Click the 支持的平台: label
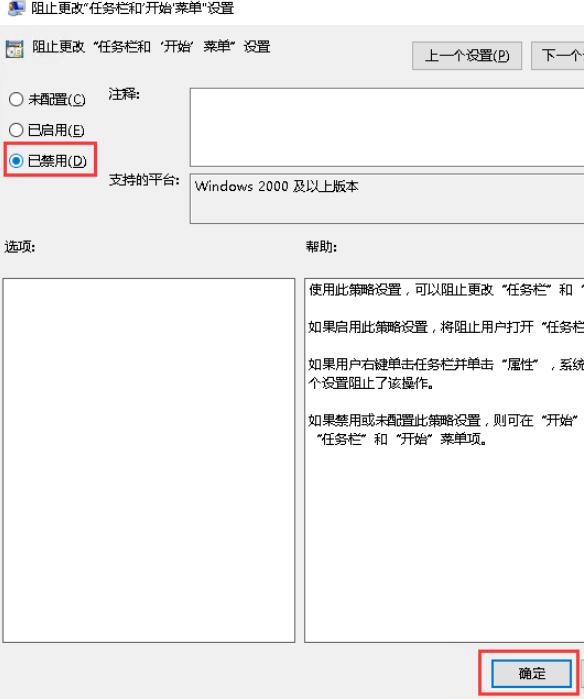The width and height of the screenshot is (584, 699). point(144,180)
